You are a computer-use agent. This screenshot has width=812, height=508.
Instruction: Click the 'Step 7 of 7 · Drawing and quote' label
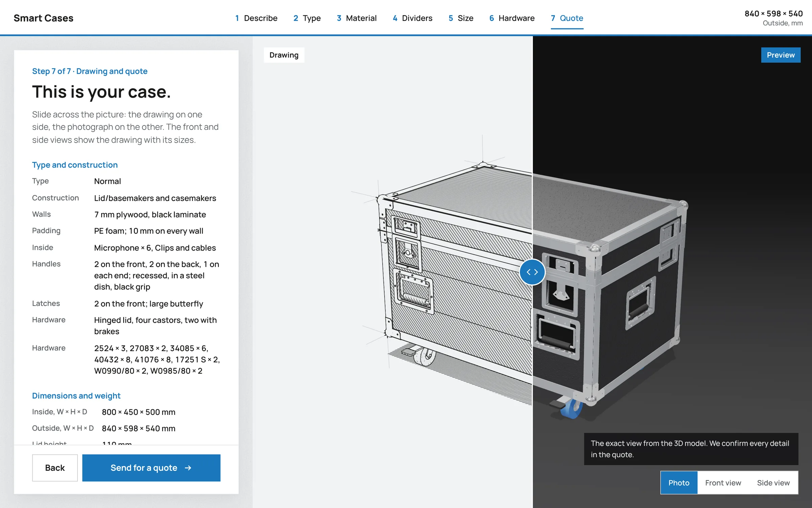point(90,71)
